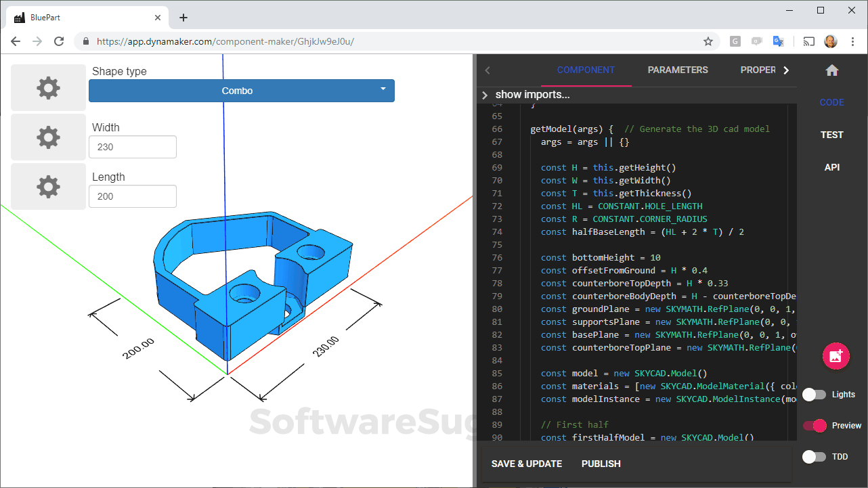This screenshot has width=868, height=488.
Task: Bookmark this page with the star icon
Action: click(708, 41)
